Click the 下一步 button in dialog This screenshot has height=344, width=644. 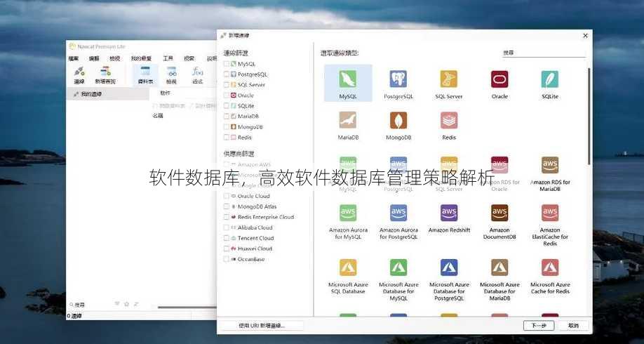click(539, 326)
